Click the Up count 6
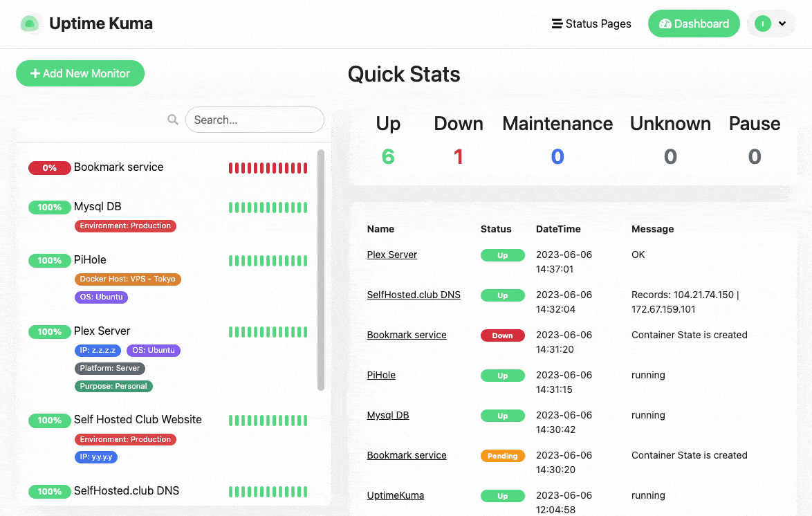 pyautogui.click(x=388, y=156)
